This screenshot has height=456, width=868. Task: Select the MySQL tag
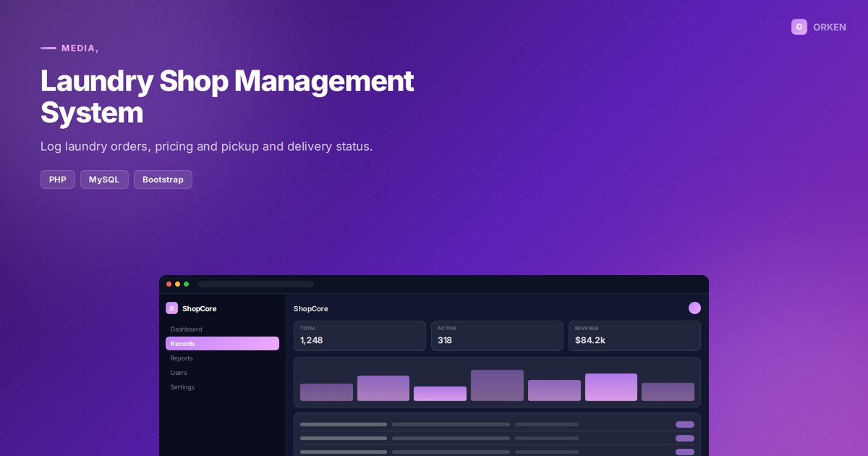pos(104,180)
